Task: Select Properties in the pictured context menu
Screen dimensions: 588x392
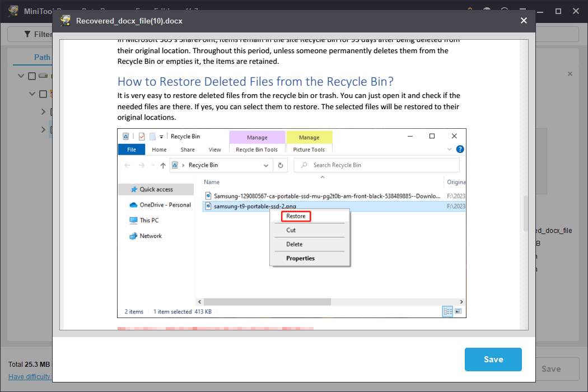Action: click(x=300, y=258)
